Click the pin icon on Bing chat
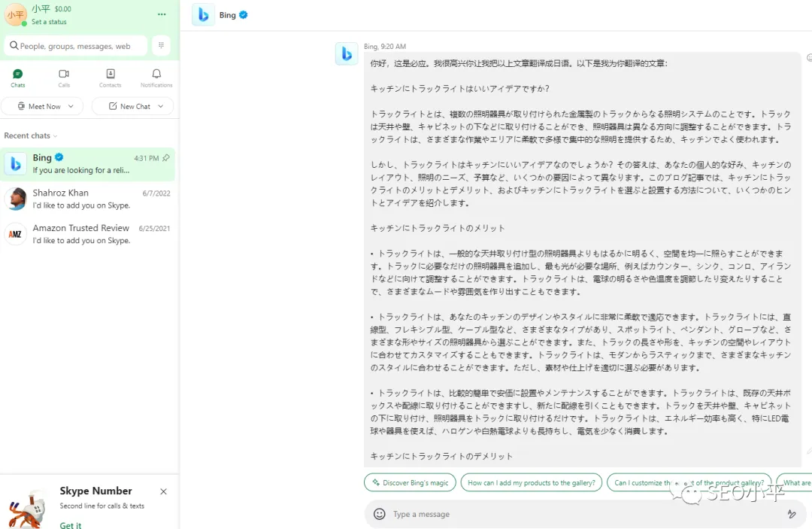 pyautogui.click(x=165, y=158)
